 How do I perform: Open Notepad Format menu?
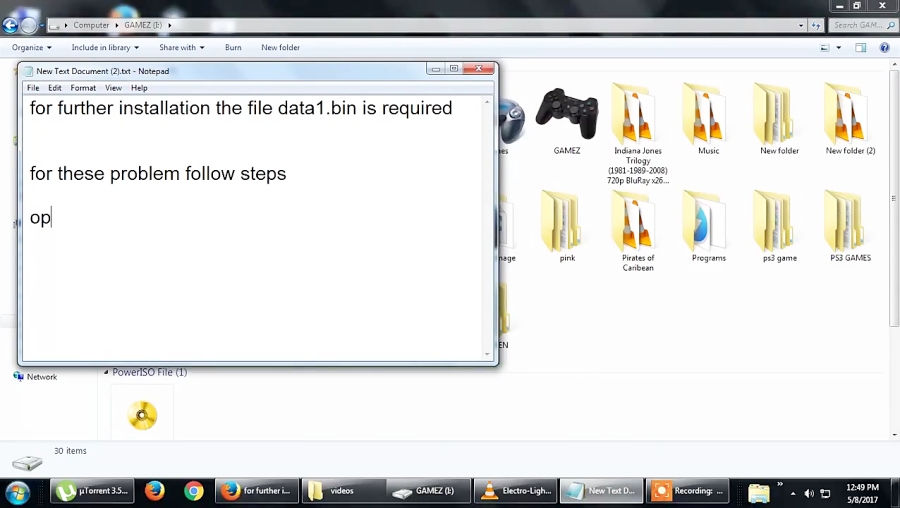pos(83,88)
